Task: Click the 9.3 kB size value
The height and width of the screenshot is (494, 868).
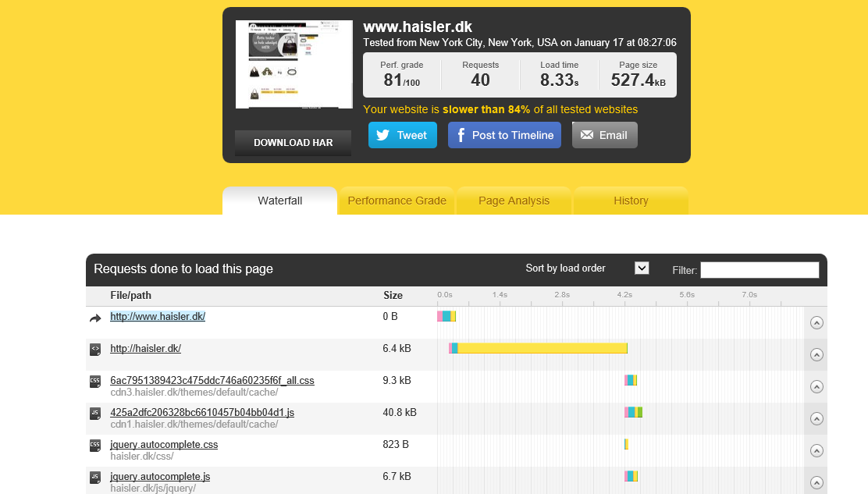Action: [397, 381]
